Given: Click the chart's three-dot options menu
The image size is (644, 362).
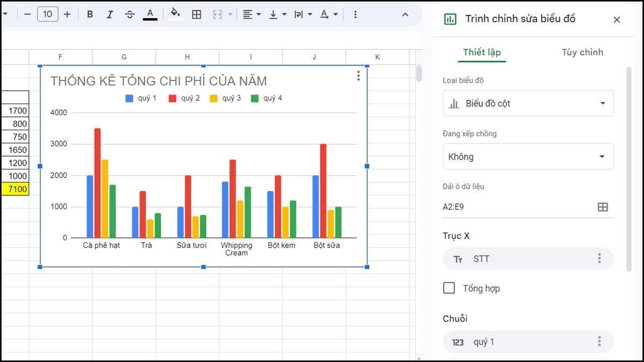Looking at the screenshot, I should coord(358,76).
